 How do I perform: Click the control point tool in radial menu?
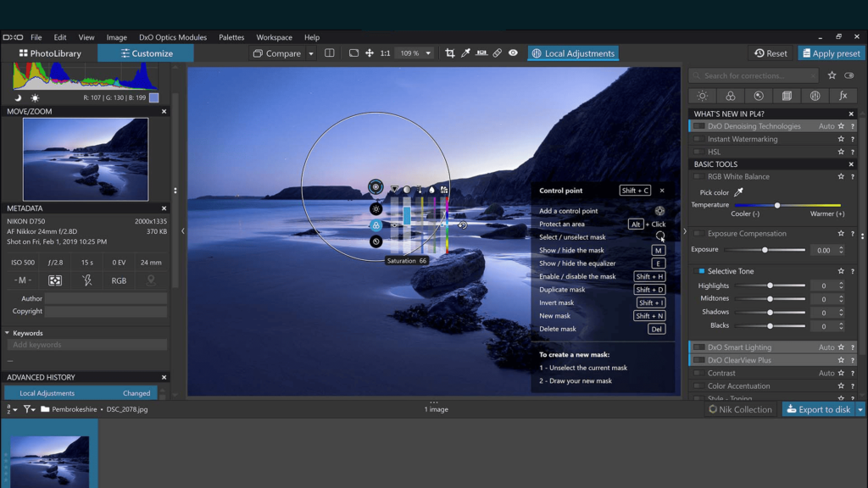[x=376, y=187]
